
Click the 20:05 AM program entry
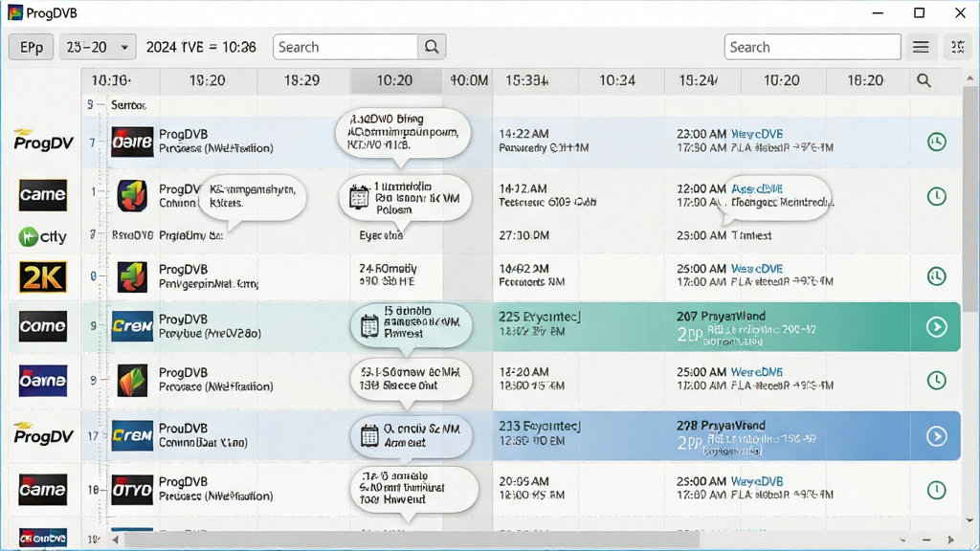[x=532, y=489]
